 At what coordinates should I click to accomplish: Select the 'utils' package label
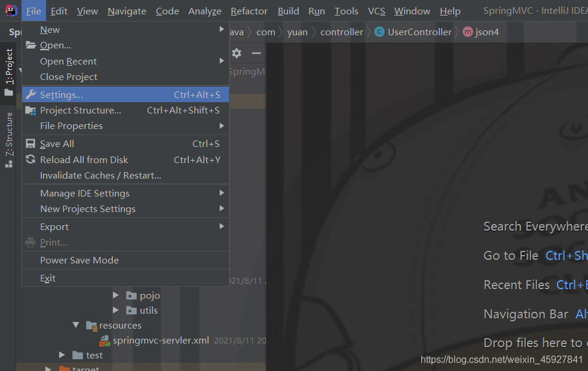pyautogui.click(x=149, y=310)
